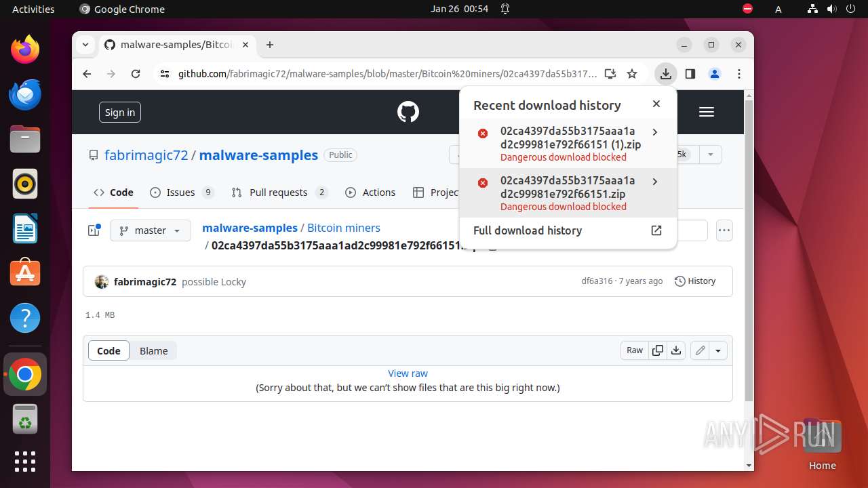Show applications grid in the dock
Image resolution: width=868 pixels, height=488 pixels.
25,462
